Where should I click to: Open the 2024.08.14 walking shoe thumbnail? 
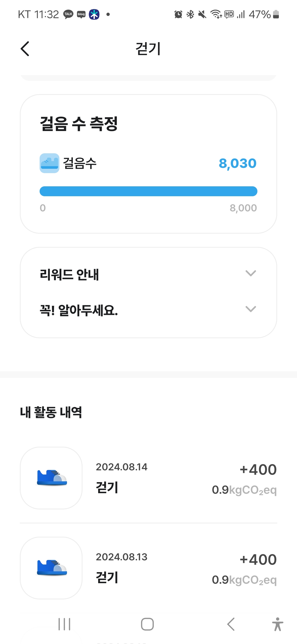(x=51, y=478)
